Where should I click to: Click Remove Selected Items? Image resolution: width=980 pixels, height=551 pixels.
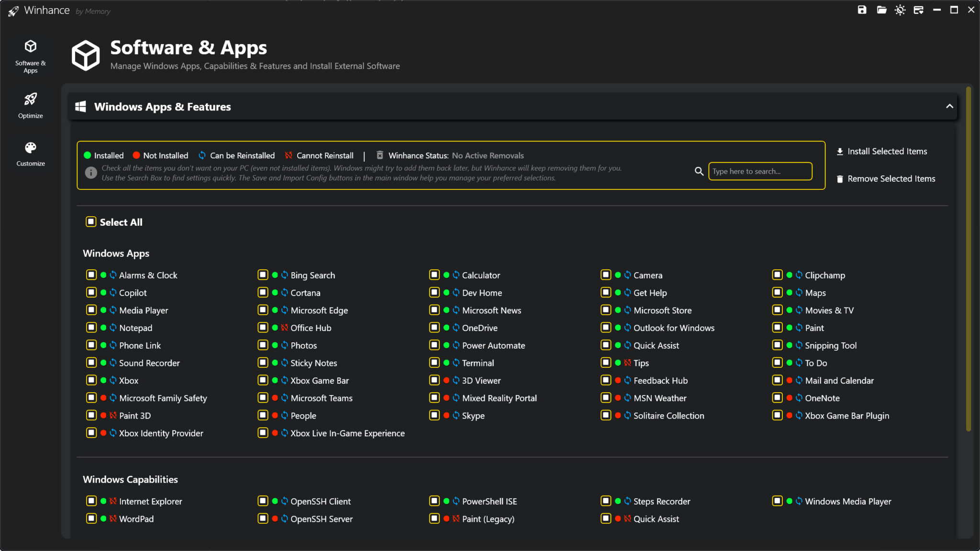pyautogui.click(x=886, y=178)
